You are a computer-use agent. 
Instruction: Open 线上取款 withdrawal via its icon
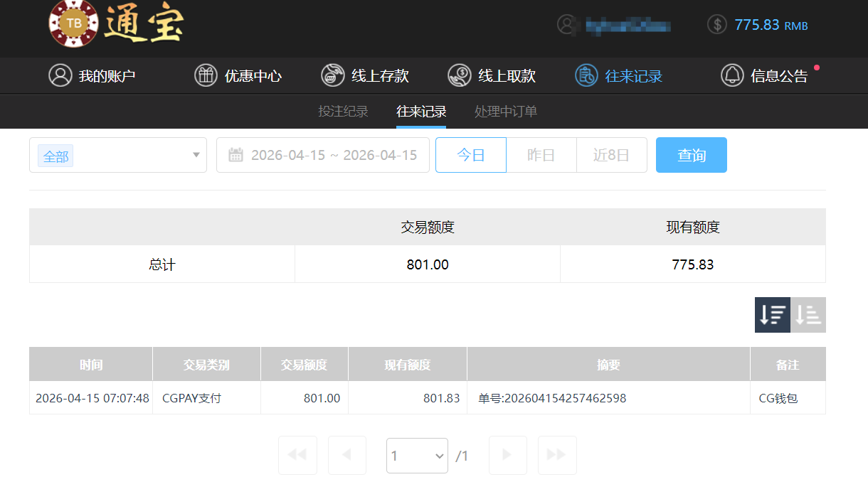(460, 75)
